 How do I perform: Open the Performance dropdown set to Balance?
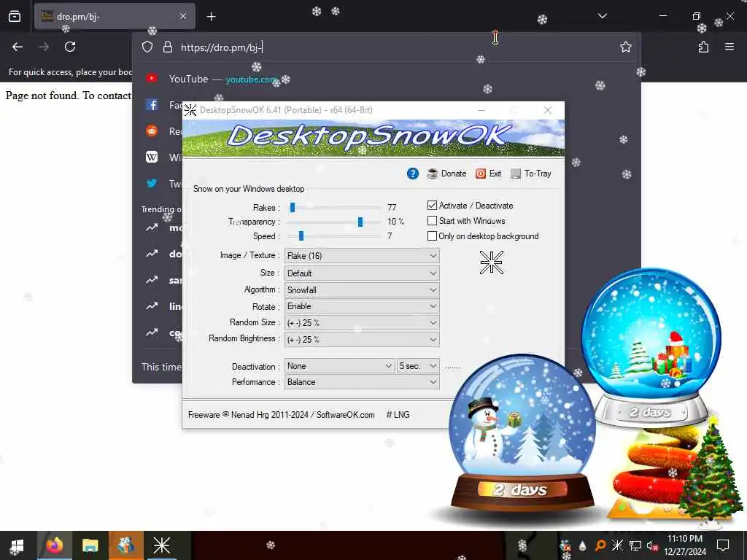pos(362,382)
